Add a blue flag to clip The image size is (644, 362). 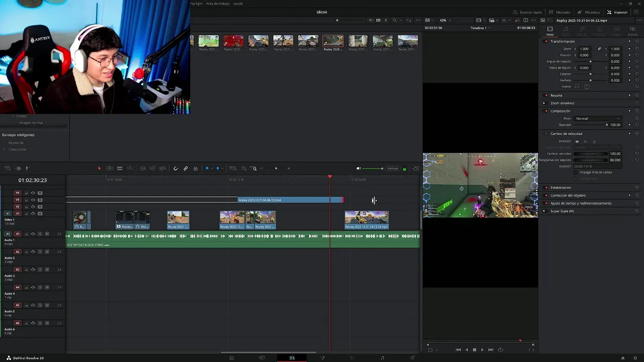click(x=207, y=168)
